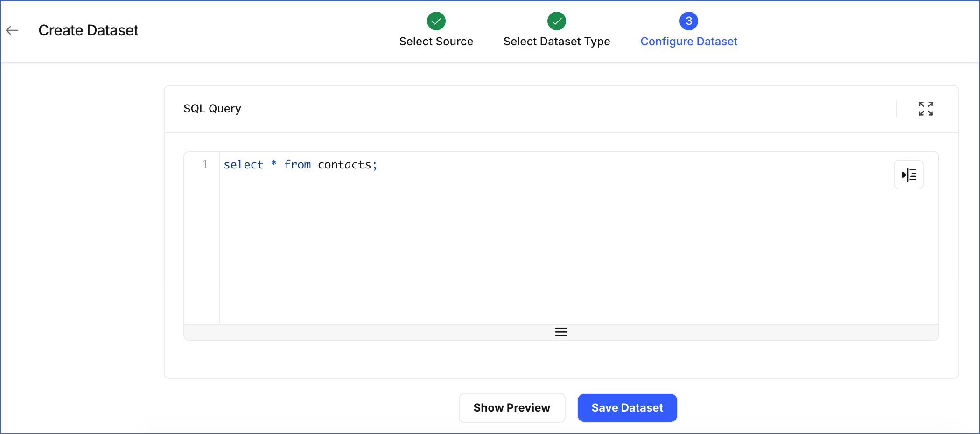Click line number 1 in the gutter
The image size is (980, 434).
coord(205,165)
